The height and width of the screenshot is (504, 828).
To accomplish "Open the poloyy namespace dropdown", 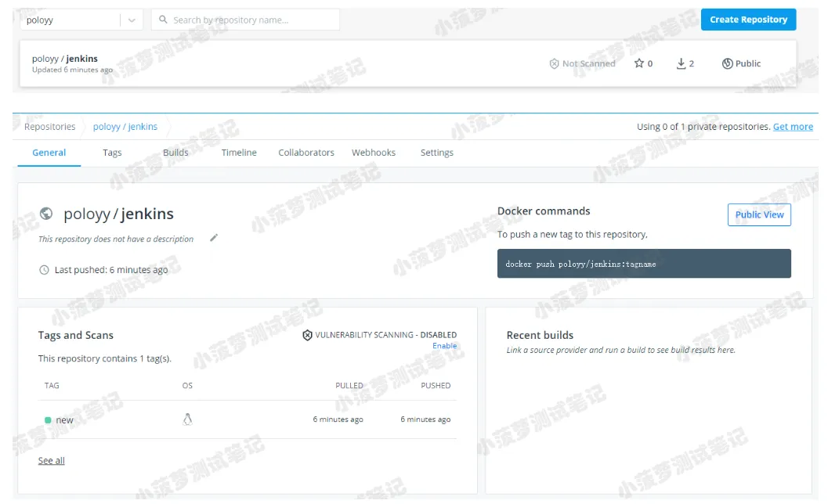I will (x=81, y=20).
